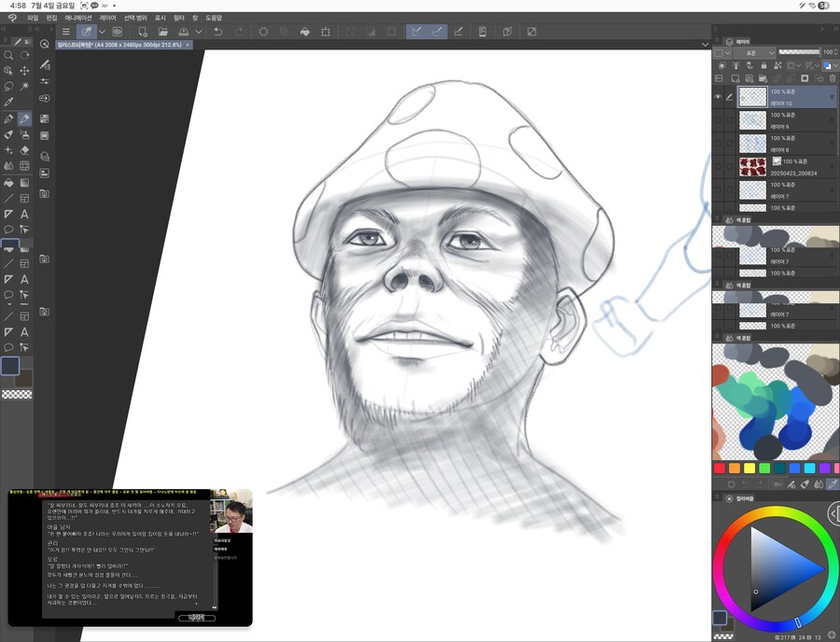The width and height of the screenshot is (840, 642).
Task: Select the transparent color checker swatch
Action: (17, 395)
